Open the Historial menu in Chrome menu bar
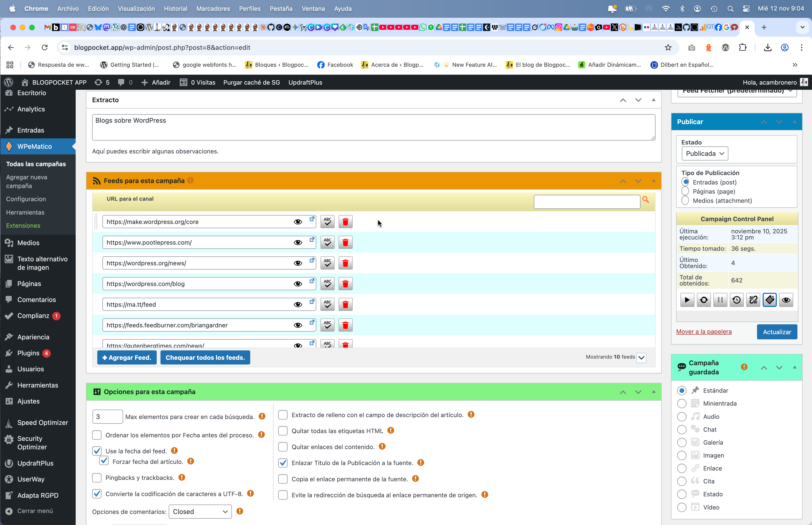The width and height of the screenshot is (812, 525). [175, 8]
